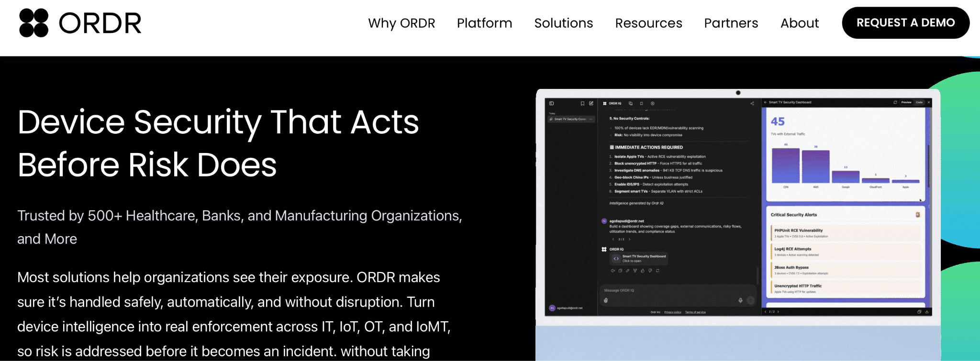Click the AWS bar in the chart
Image resolution: width=980 pixels, height=361 pixels.
pyautogui.click(x=816, y=166)
